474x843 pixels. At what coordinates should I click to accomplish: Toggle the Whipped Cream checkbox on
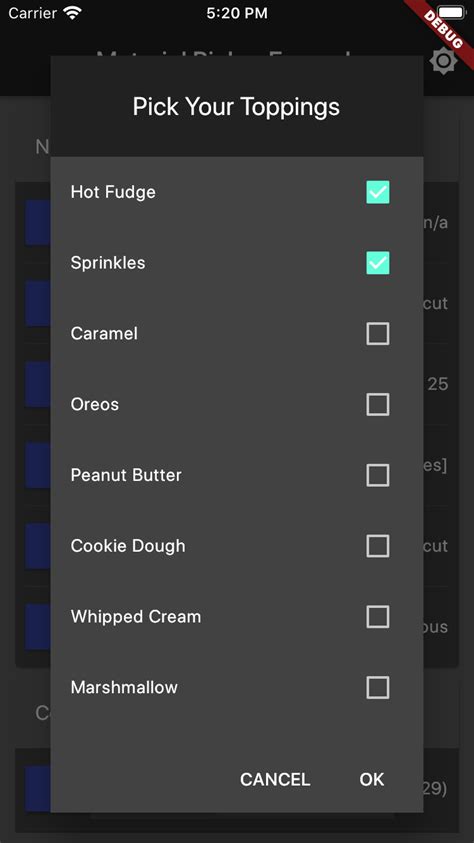[378, 617]
